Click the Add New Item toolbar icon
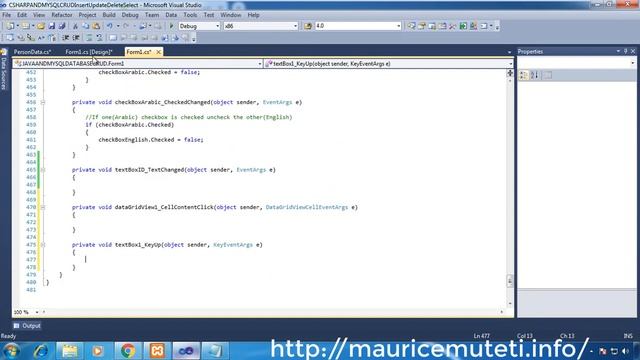 pyautogui.click(x=26, y=26)
